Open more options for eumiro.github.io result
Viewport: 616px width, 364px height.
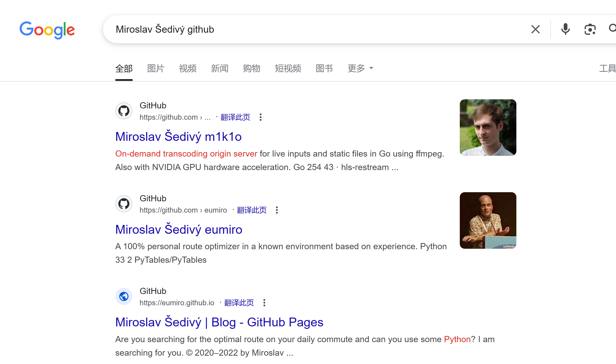[x=264, y=303]
